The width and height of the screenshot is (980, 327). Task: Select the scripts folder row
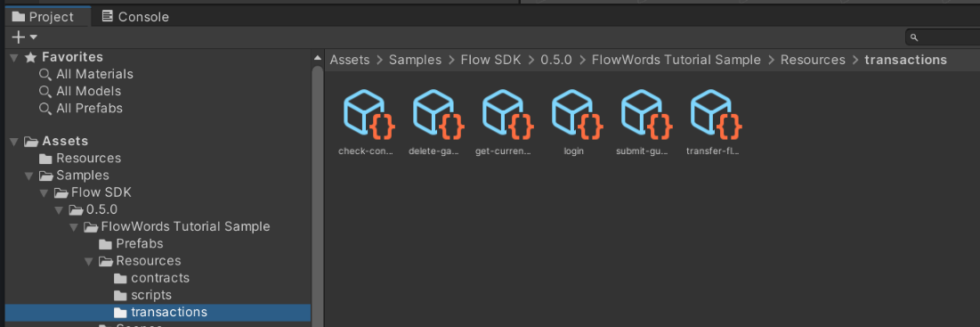tap(158, 295)
